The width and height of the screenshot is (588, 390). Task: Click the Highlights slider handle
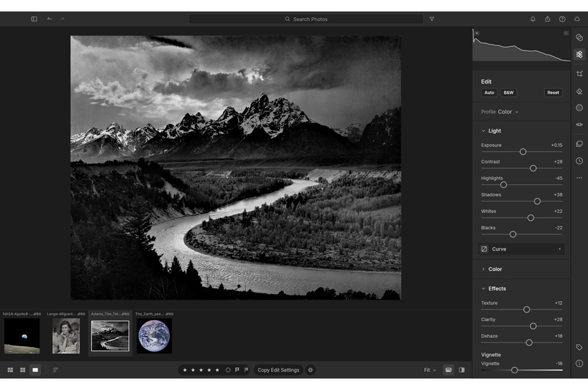click(503, 185)
